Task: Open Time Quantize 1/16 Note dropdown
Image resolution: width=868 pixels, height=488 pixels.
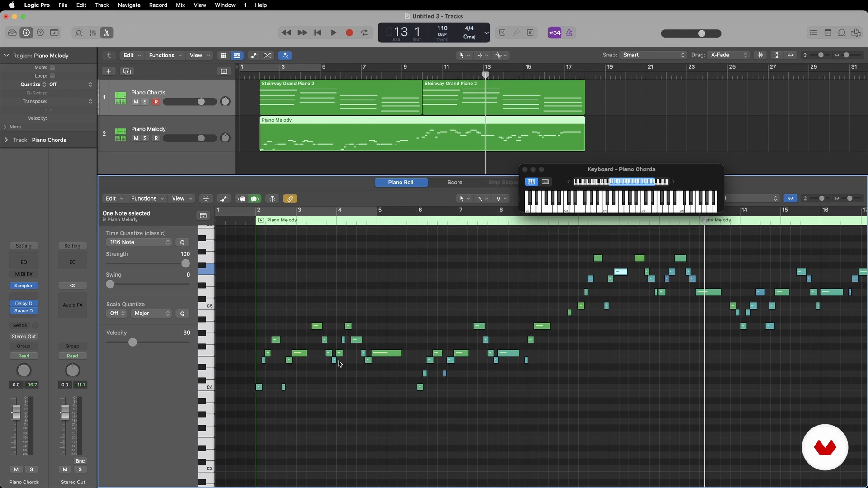Action: coord(139,242)
